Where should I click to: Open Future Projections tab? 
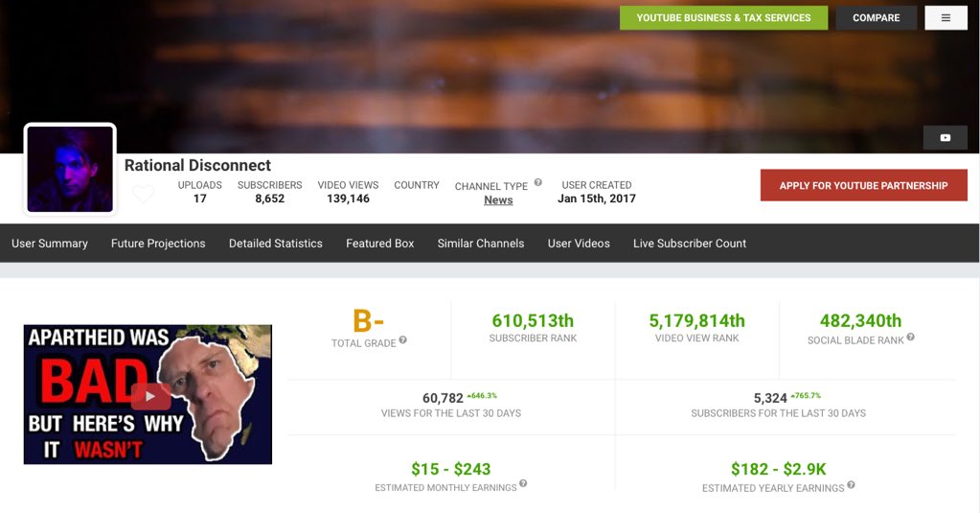coord(158,244)
